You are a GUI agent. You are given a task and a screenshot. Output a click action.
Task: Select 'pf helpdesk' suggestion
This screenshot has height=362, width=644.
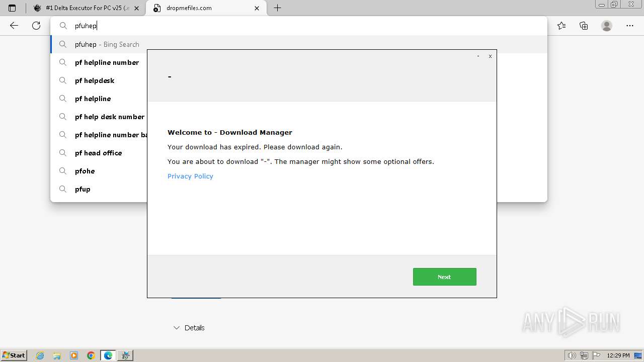point(95,80)
